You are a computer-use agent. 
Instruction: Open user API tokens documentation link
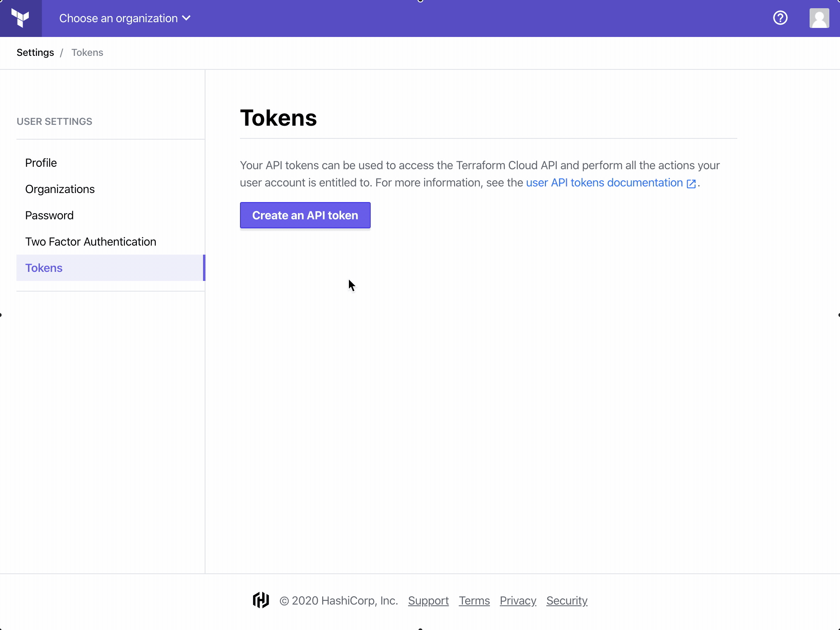point(604,183)
